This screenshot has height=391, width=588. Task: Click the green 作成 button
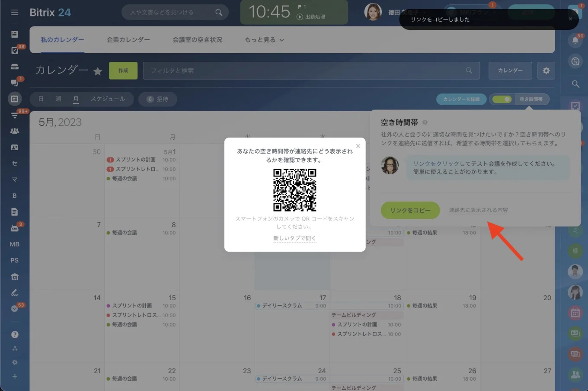[123, 71]
